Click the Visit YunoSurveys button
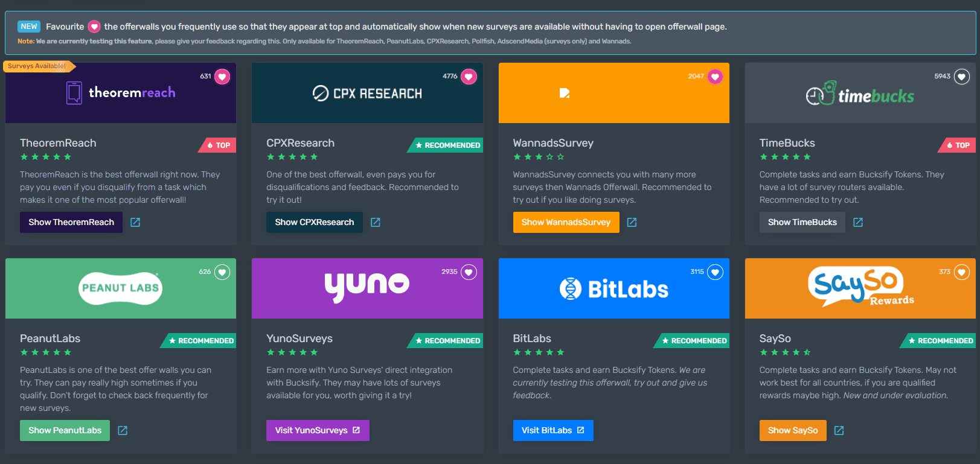 [318, 430]
